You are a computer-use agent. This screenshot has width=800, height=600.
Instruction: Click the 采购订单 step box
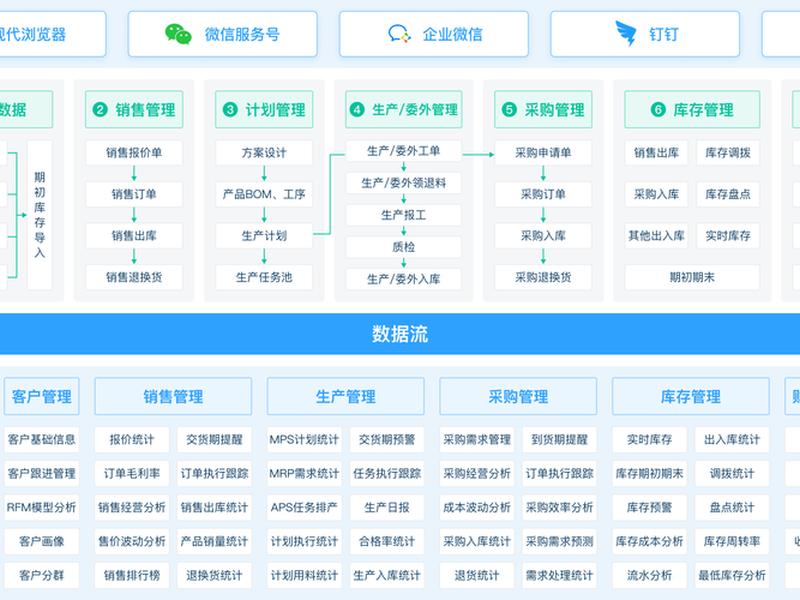point(543,194)
